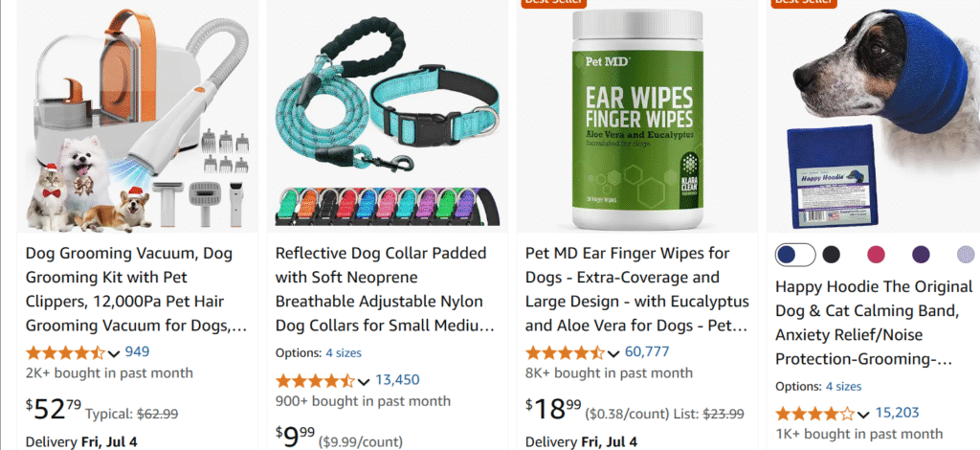
Task: Open the Pet MD Ear Wipes product image
Action: (637, 116)
